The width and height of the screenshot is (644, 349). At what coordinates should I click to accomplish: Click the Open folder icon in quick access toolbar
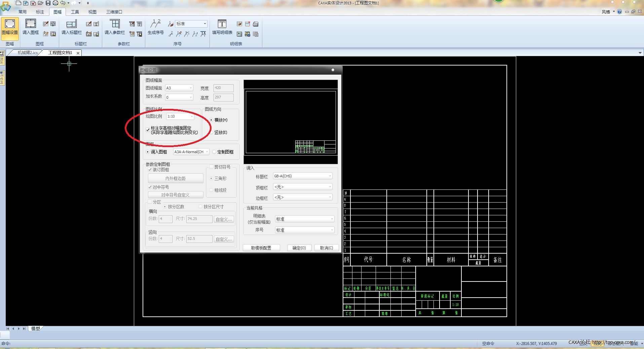[x=40, y=3]
